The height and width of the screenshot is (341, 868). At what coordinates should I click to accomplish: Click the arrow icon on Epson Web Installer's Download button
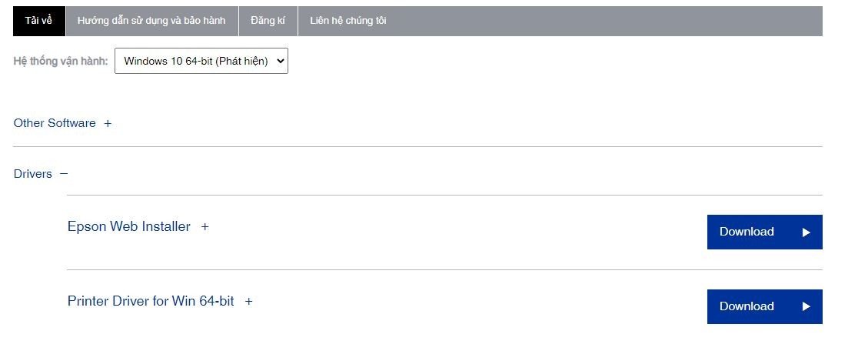[x=806, y=232]
